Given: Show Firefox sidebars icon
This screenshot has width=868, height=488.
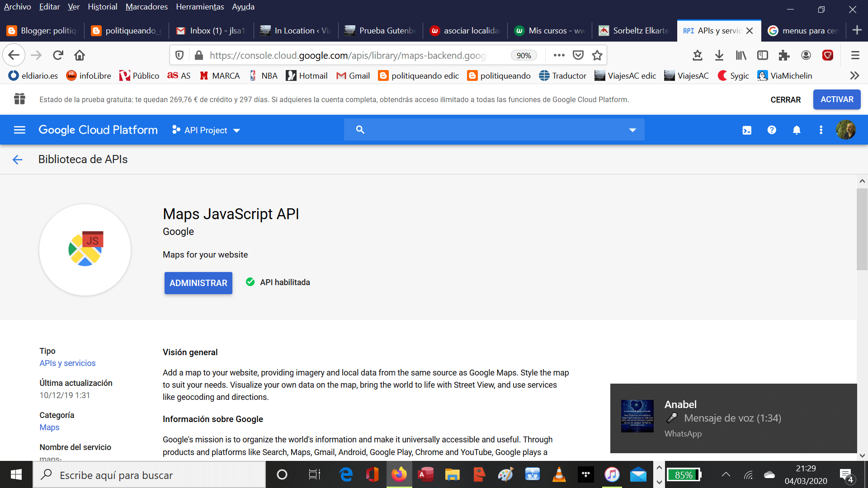Looking at the screenshot, I should 763,55.
